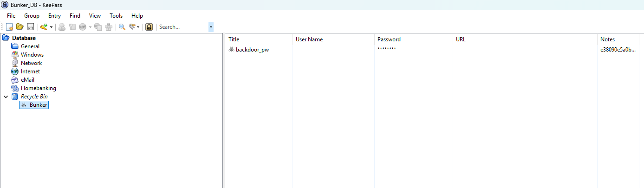This screenshot has width=644, height=188.
Task: Click the Perform Auto-Type toolbar icon
Action: tap(109, 27)
